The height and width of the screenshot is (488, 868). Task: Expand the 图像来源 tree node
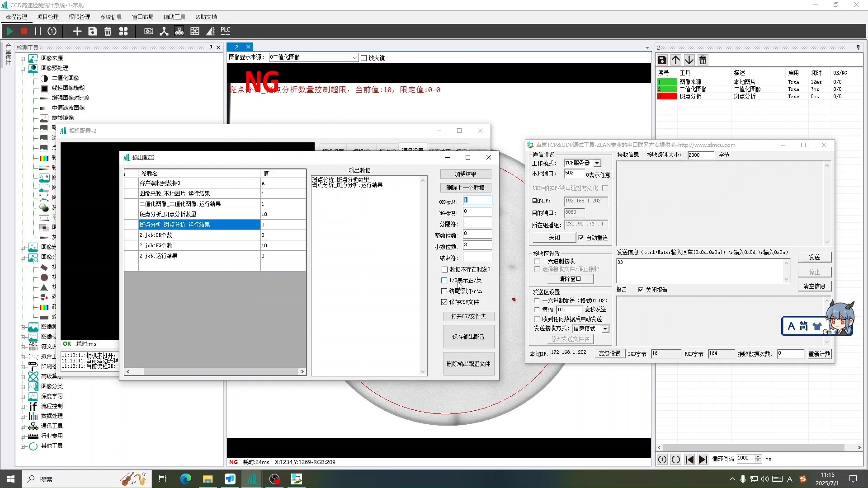pyautogui.click(x=23, y=59)
